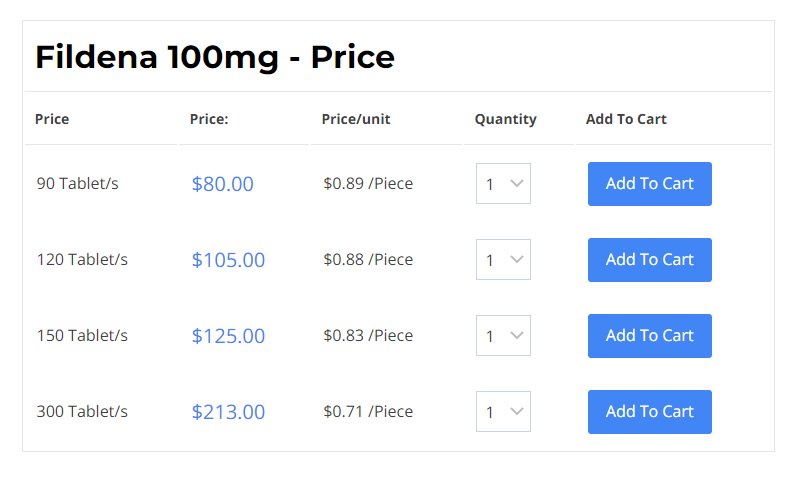Select the $0.71 /Piece unit price
Screen dimensions: 810x488
[x=368, y=412]
